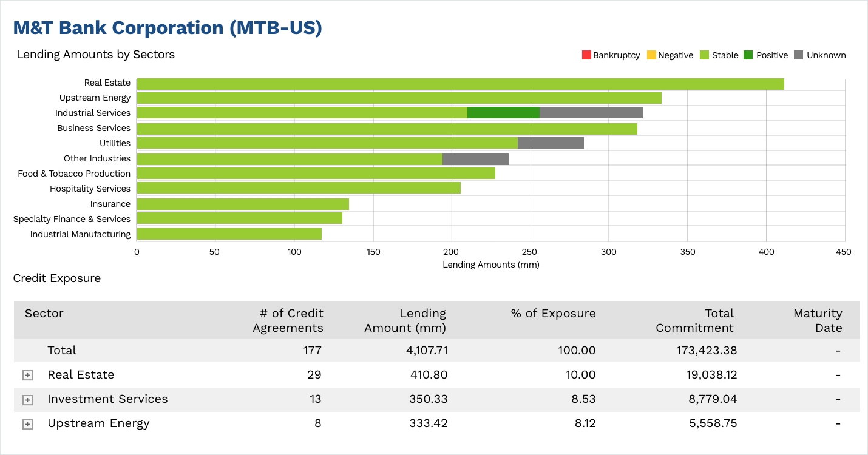Click the Maturity Date column header
The width and height of the screenshot is (868, 455).
point(818,320)
